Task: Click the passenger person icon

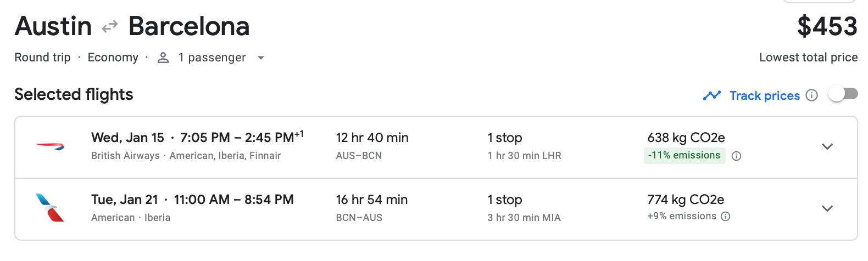Action: tap(163, 58)
